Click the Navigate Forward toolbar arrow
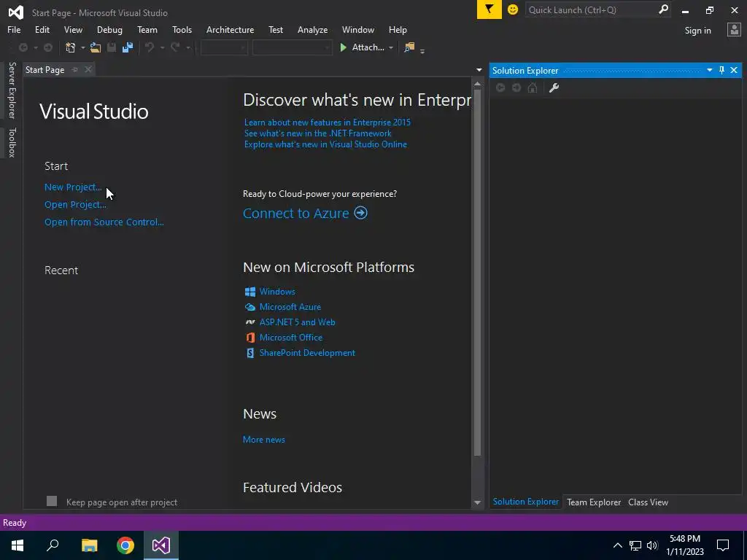Viewport: 747px width, 560px height. [48, 47]
